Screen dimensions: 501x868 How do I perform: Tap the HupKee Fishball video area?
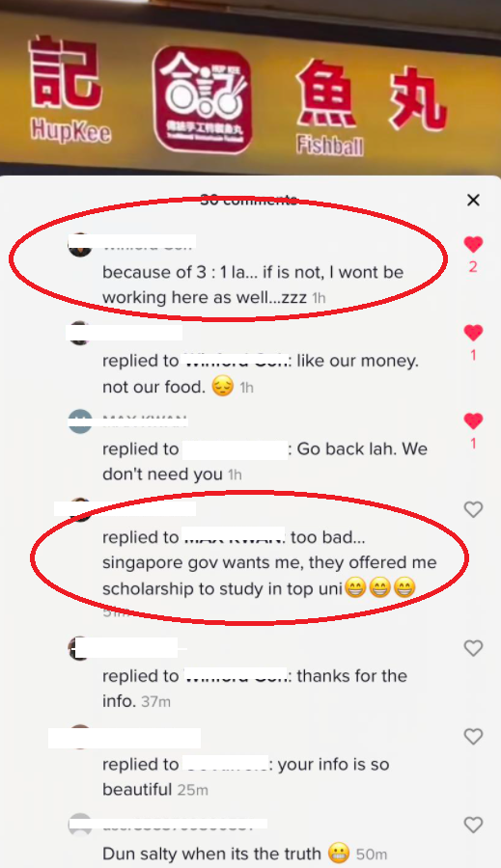(x=251, y=88)
